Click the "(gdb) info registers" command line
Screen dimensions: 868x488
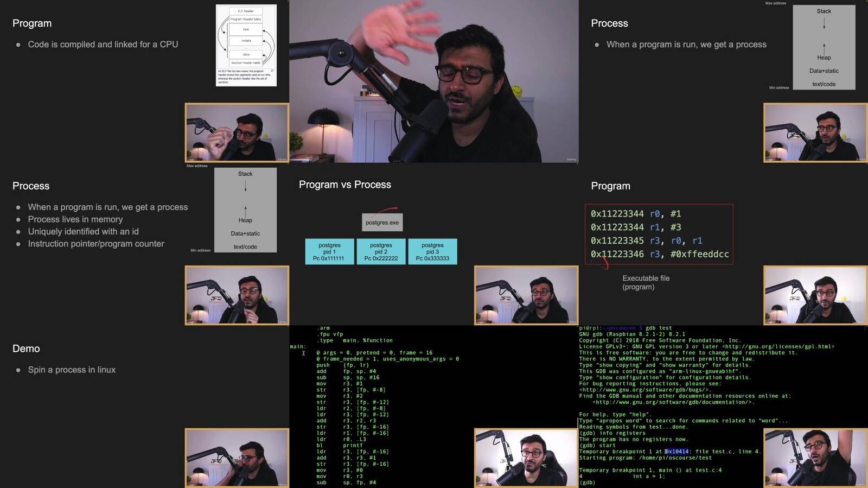coord(612,433)
